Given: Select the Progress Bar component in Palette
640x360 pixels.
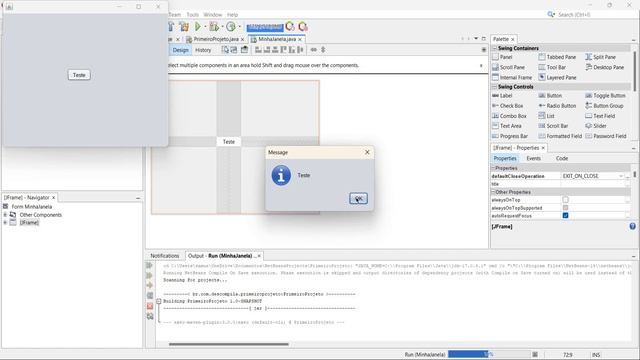Looking at the screenshot, I should [x=510, y=136].
